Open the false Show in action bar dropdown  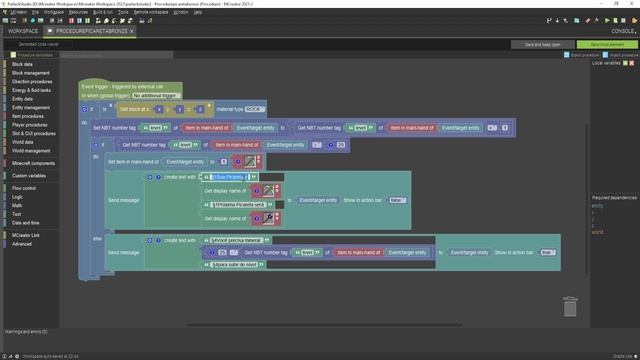[x=398, y=200]
